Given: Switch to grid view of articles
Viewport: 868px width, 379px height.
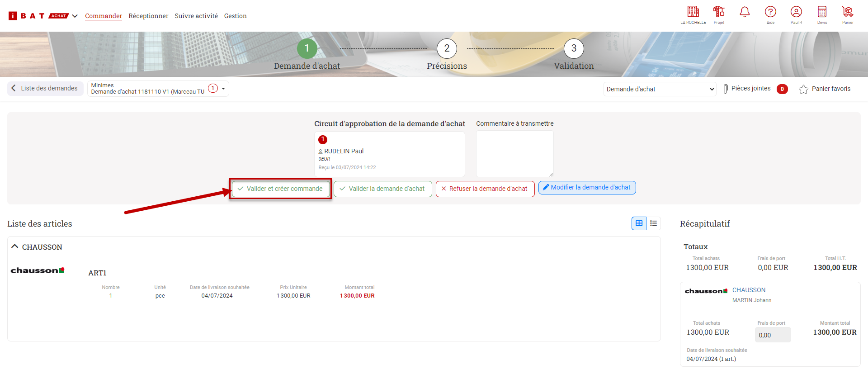Looking at the screenshot, I should [639, 223].
